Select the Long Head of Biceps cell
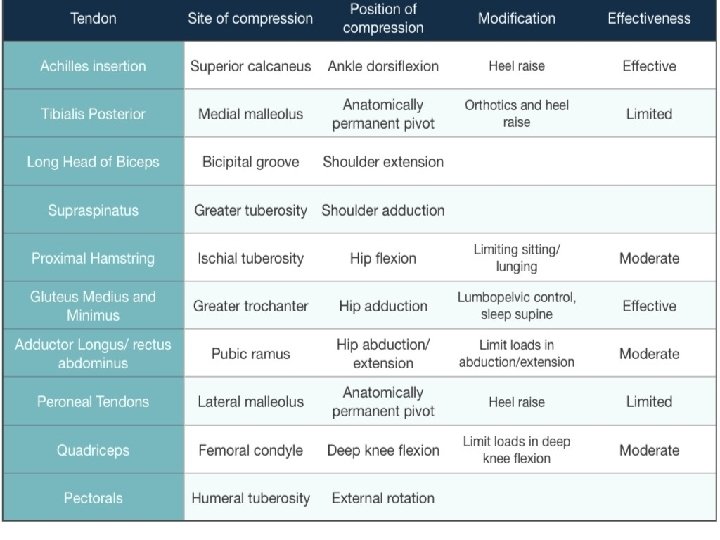Image resolution: width=720 pixels, height=540 pixels. pyautogui.click(x=93, y=162)
